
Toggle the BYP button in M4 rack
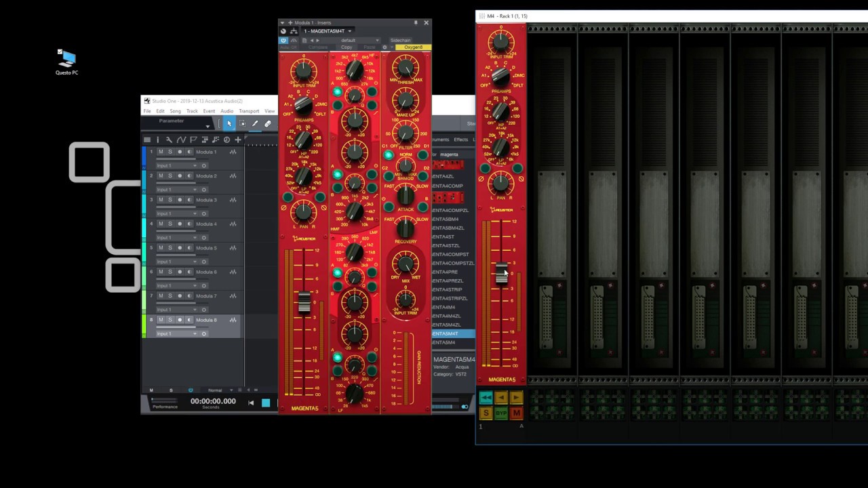pyautogui.click(x=501, y=413)
